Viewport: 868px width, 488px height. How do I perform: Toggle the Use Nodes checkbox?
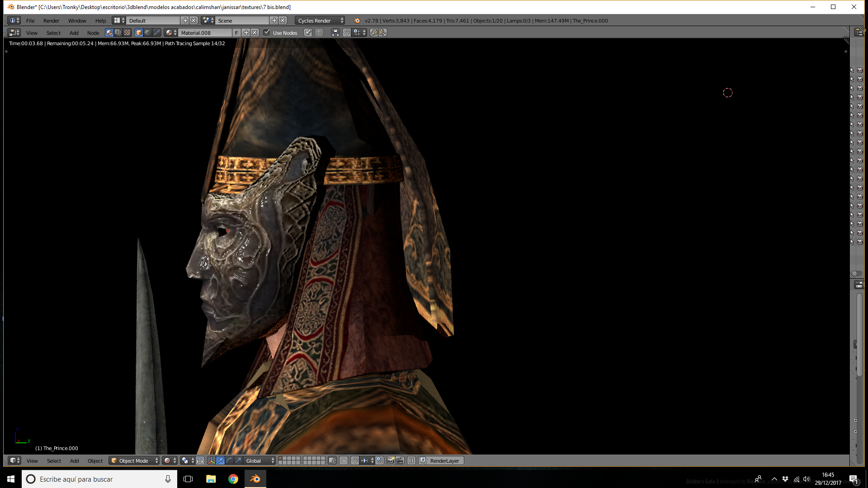click(267, 33)
